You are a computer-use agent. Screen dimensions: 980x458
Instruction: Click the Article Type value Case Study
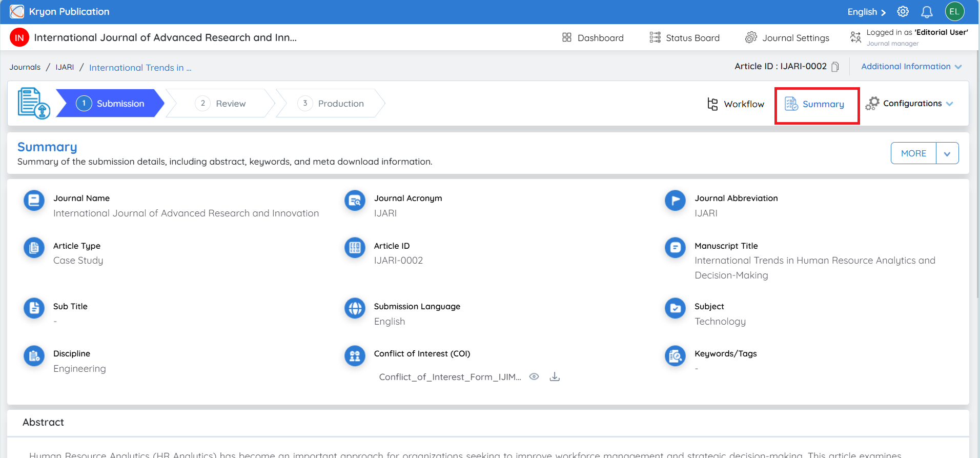click(78, 261)
